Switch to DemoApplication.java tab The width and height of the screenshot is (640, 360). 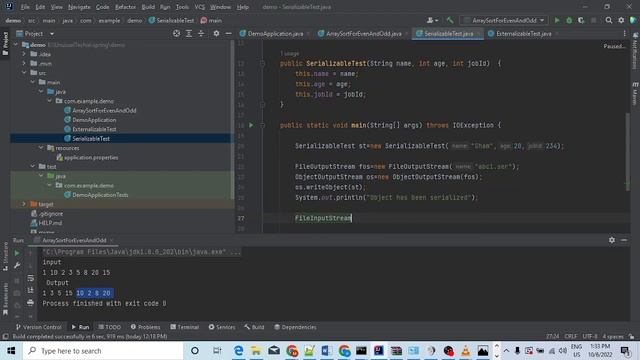(x=276, y=33)
